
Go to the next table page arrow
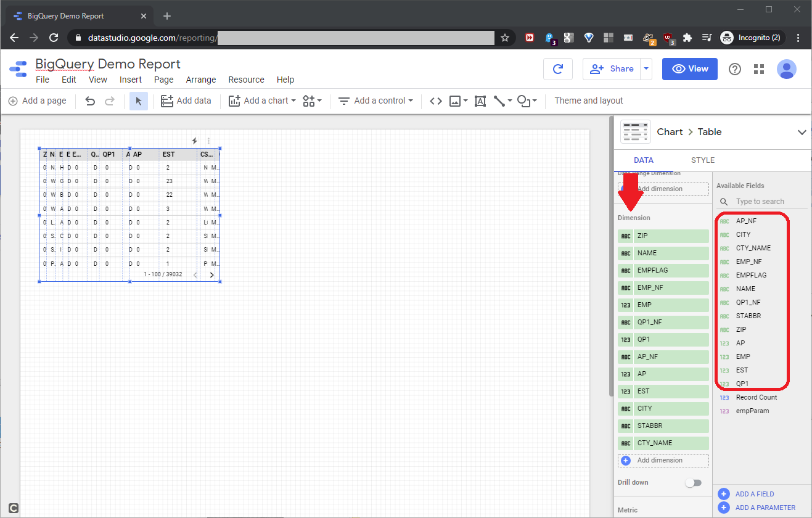click(211, 275)
